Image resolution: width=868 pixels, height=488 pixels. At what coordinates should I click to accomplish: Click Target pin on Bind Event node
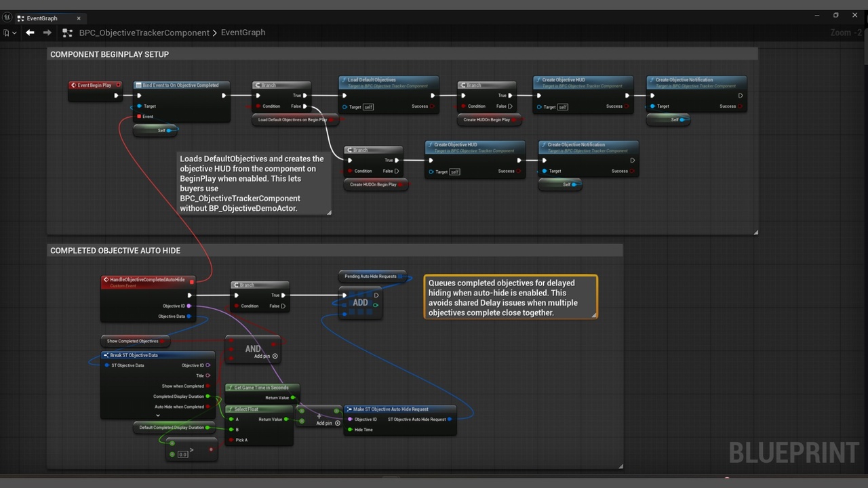tap(139, 106)
